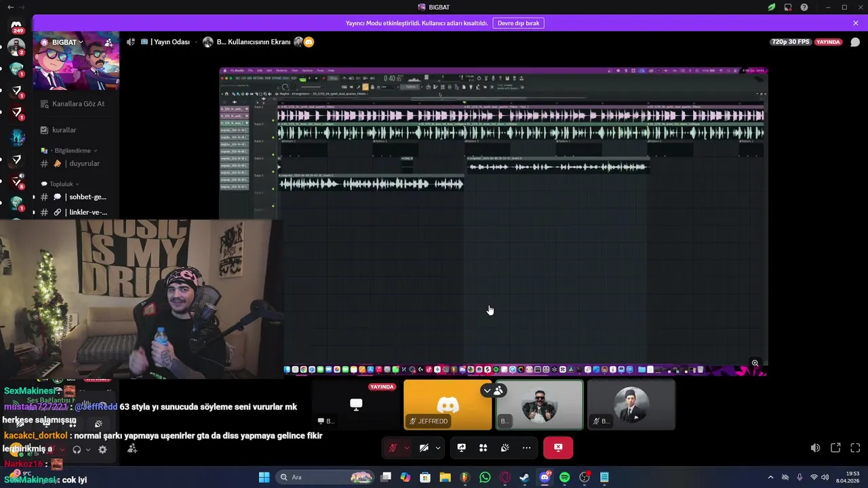Open microphone input options arrow
This screenshot has width=868, height=488.
[407, 448]
